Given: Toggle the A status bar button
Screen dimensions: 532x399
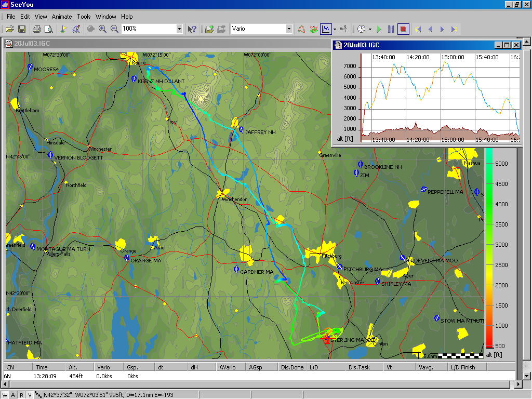Looking at the screenshot, I should point(14,394).
